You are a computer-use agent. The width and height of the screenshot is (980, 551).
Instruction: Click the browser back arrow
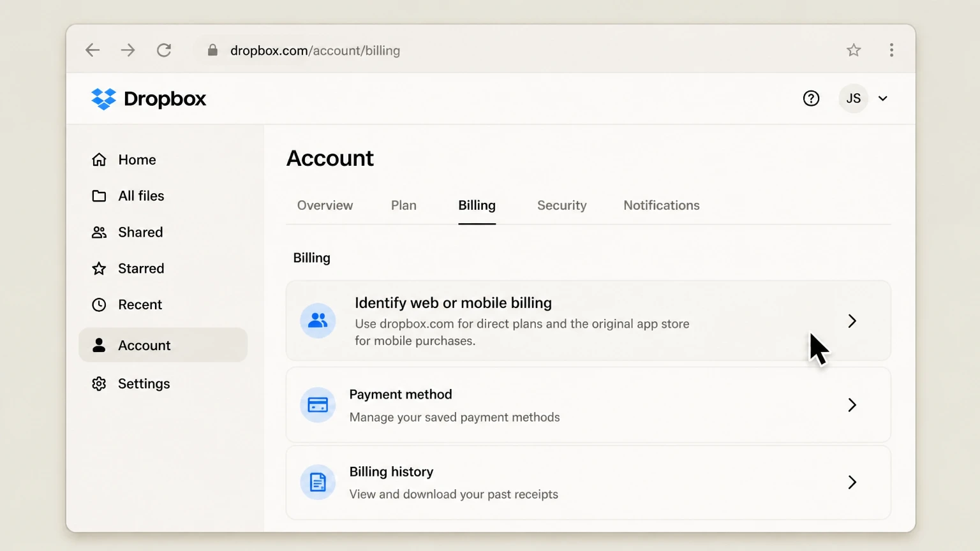[93, 50]
